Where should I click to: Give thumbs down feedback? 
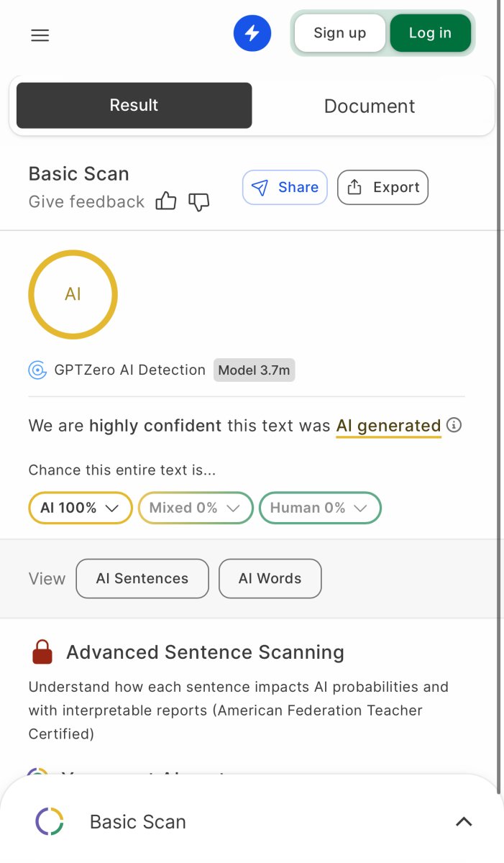[x=198, y=201]
